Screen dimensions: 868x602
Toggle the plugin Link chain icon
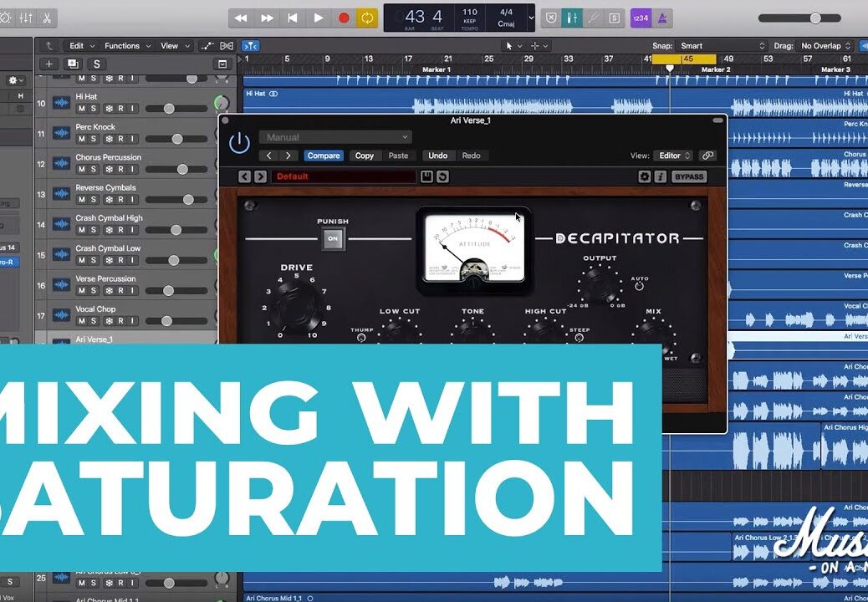(707, 156)
